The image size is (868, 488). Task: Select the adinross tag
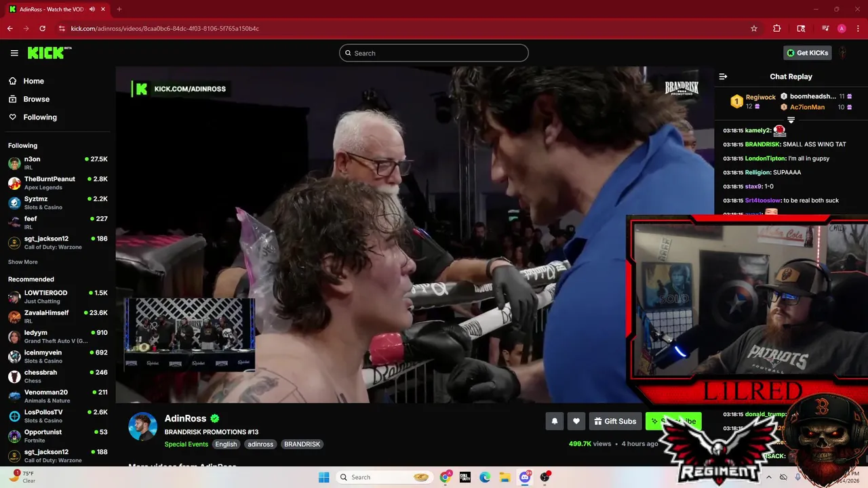[x=260, y=445]
